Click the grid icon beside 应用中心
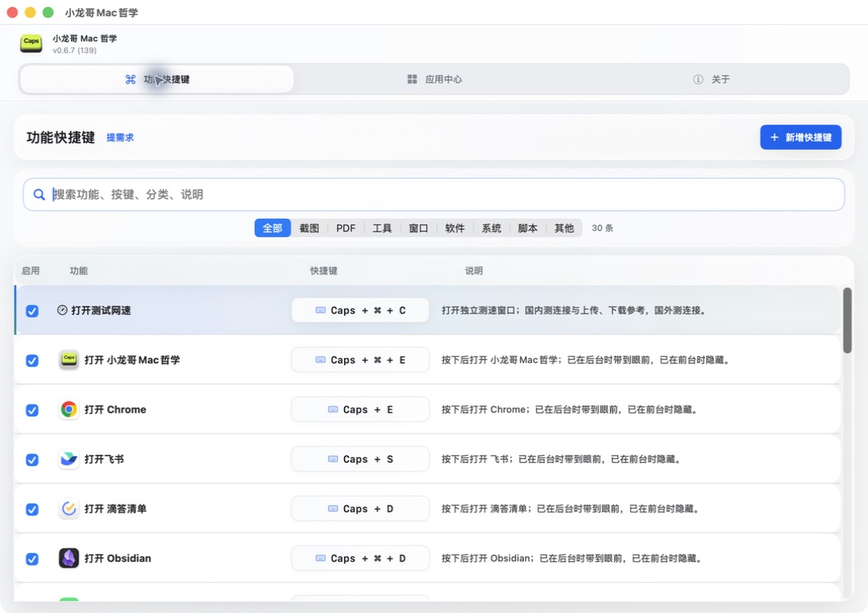The width and height of the screenshot is (868, 613). [x=412, y=80]
